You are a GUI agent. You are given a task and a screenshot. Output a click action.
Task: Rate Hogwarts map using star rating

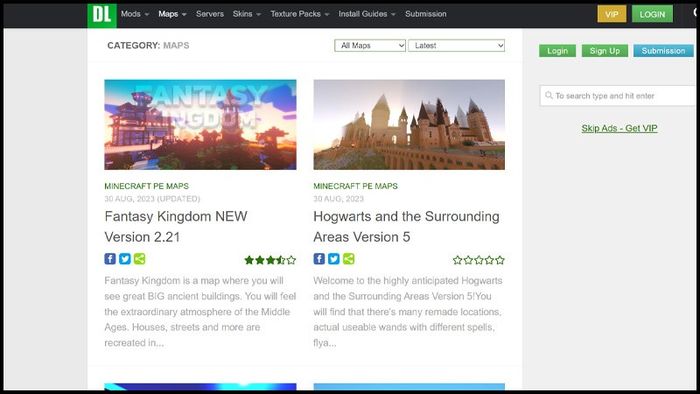click(x=479, y=260)
